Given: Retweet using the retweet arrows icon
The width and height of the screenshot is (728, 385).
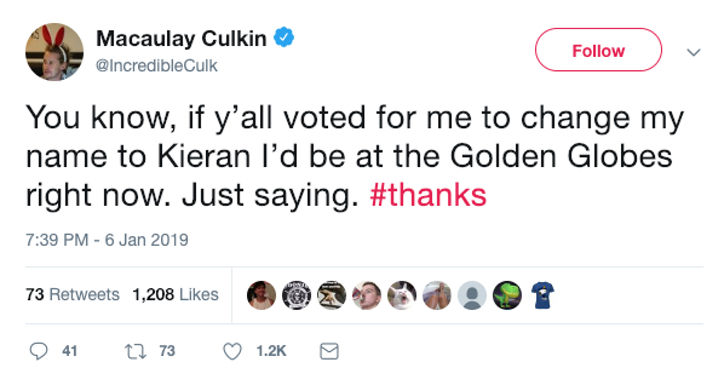Looking at the screenshot, I should pos(136,351).
